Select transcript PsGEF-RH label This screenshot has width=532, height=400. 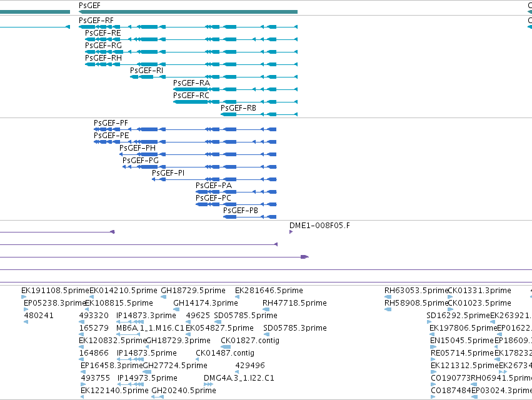pos(103,58)
